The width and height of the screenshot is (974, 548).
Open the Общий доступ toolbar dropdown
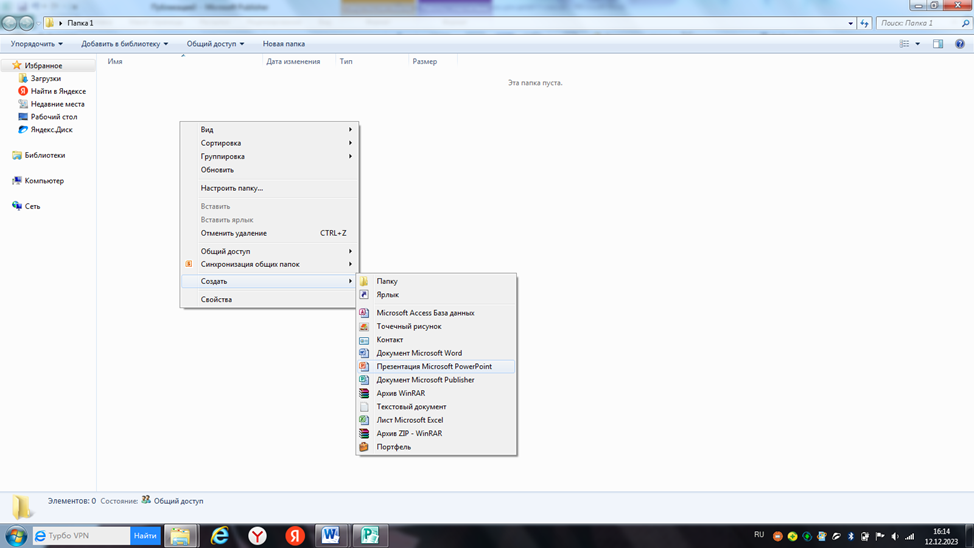coord(215,44)
